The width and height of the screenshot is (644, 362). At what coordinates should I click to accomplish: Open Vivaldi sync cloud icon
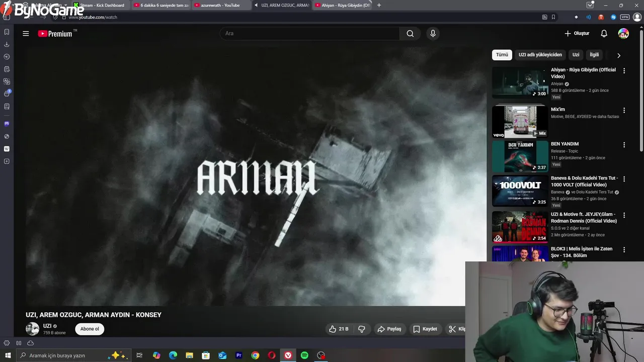click(x=31, y=343)
